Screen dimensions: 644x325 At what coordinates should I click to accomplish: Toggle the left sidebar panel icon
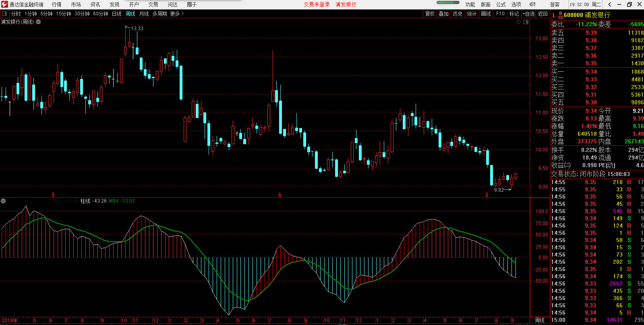point(4,14)
